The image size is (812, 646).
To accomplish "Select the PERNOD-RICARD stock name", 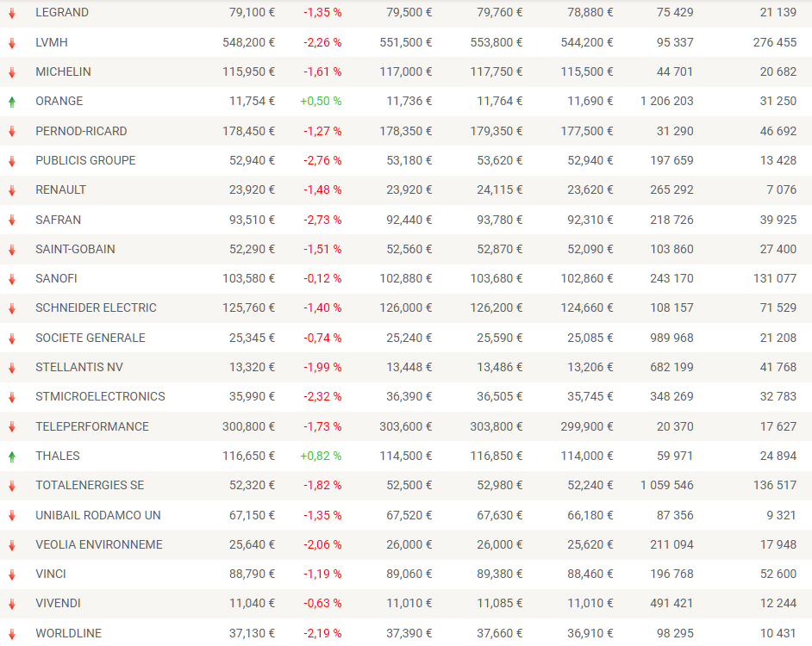I will (81, 131).
